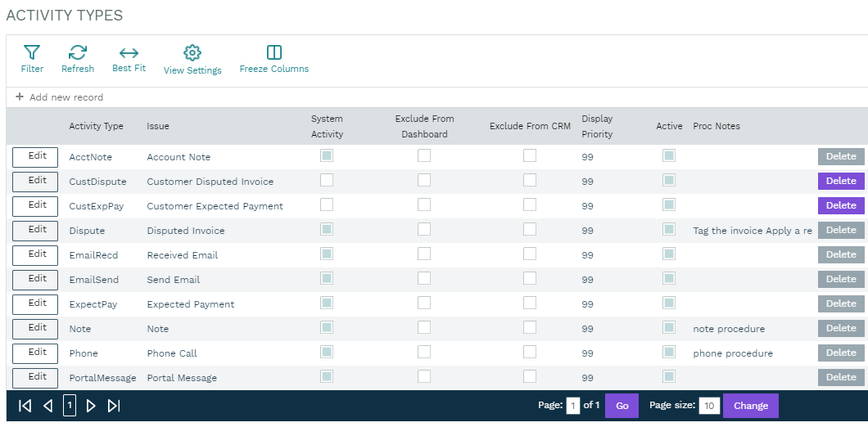Edit the Dispute activity row
This screenshot has width=868, height=427.
[x=35, y=231]
